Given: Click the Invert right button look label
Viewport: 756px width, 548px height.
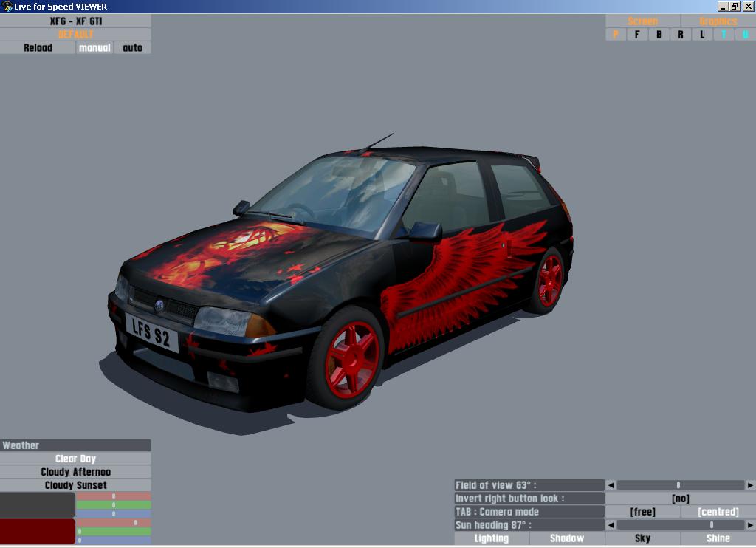Looking at the screenshot, I should click(529, 499).
